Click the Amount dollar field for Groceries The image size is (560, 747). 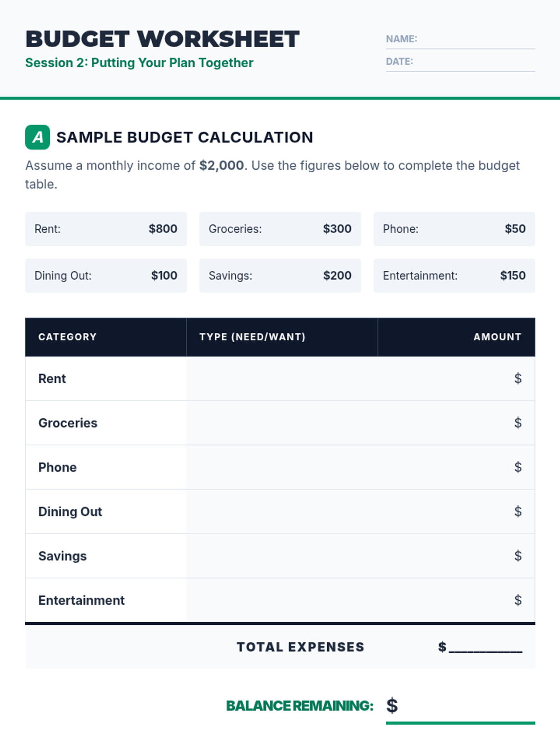[x=456, y=423]
